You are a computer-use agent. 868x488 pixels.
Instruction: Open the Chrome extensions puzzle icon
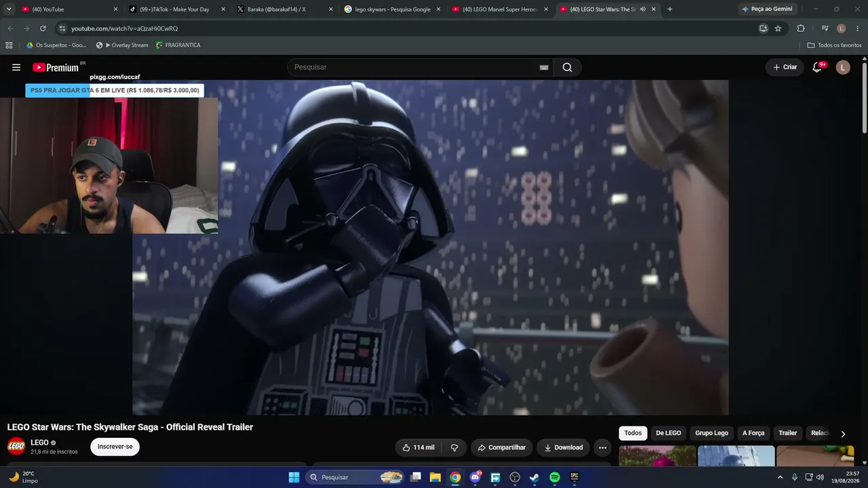point(801,28)
